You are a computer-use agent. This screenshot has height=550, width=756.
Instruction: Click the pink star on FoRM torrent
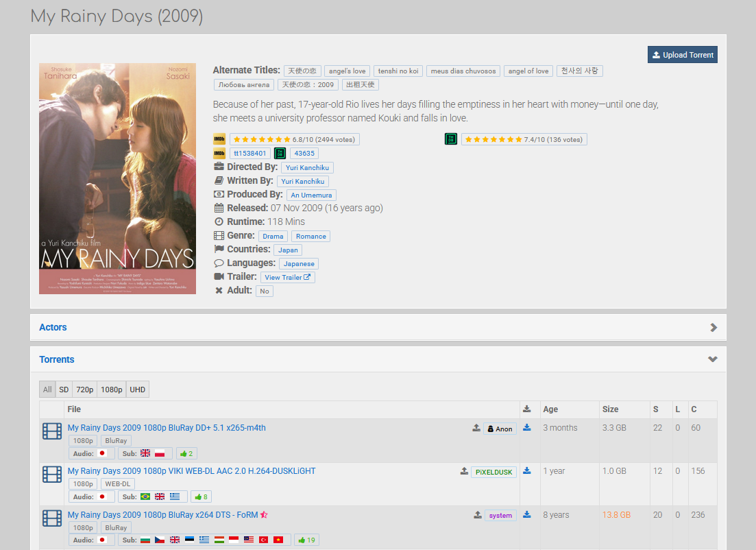264,515
